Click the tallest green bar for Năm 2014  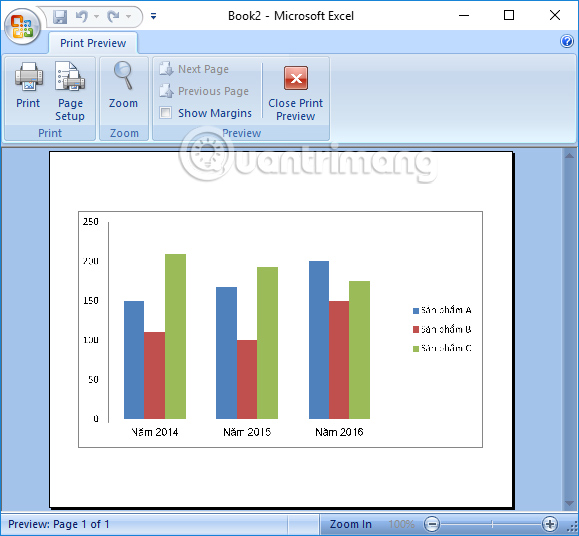(x=175, y=336)
